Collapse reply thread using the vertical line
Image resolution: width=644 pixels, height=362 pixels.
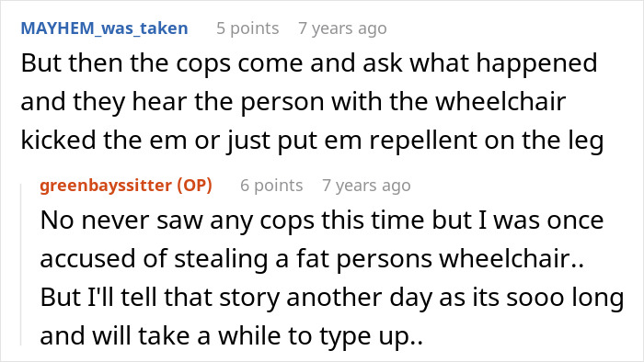(21, 261)
